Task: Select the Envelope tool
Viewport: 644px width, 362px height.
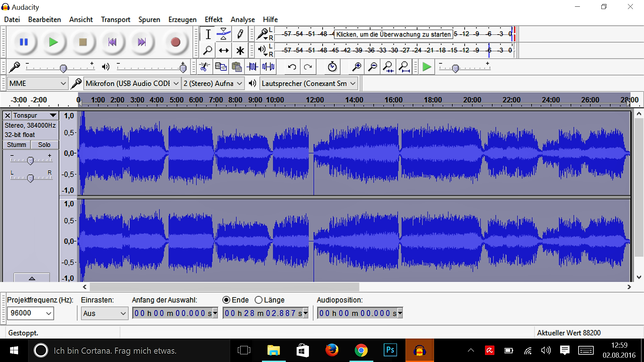Action: click(223, 34)
